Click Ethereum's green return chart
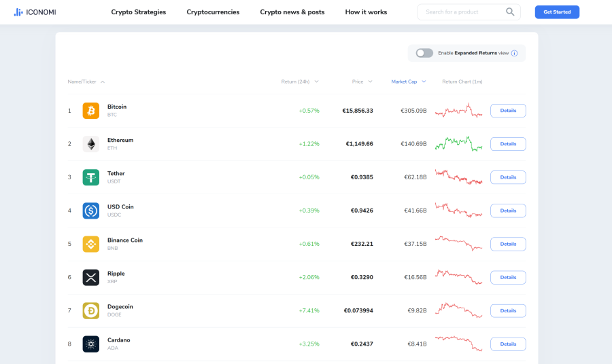Image resolution: width=612 pixels, height=364 pixels. 458,144
